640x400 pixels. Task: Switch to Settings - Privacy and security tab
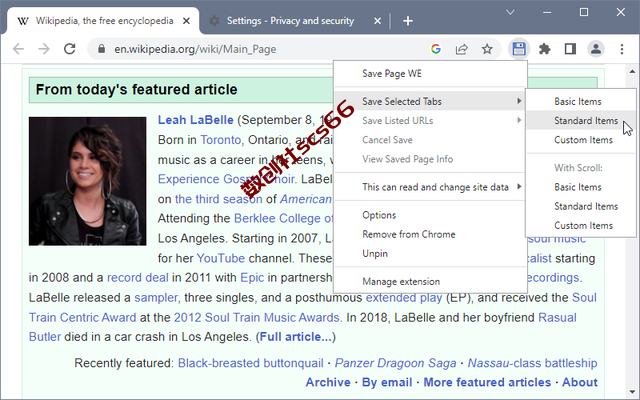pos(290,21)
